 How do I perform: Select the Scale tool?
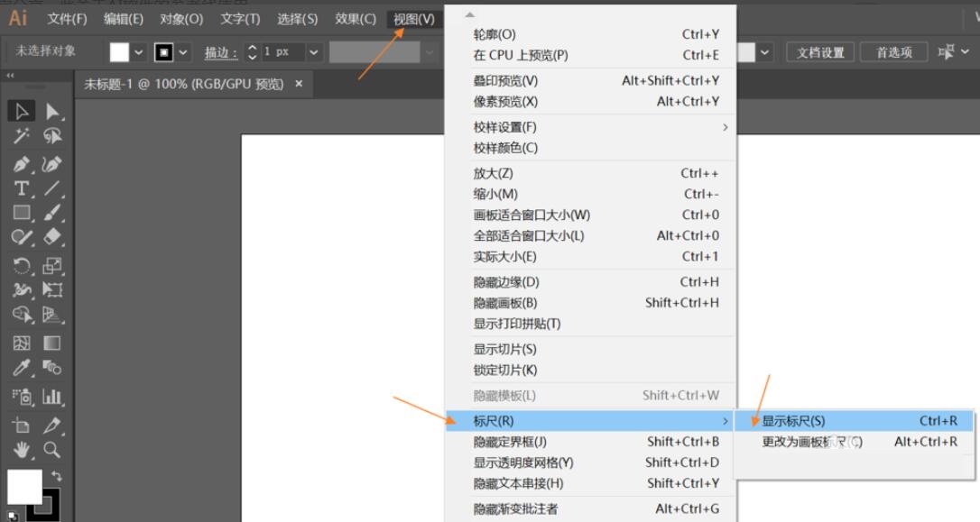pyautogui.click(x=52, y=265)
